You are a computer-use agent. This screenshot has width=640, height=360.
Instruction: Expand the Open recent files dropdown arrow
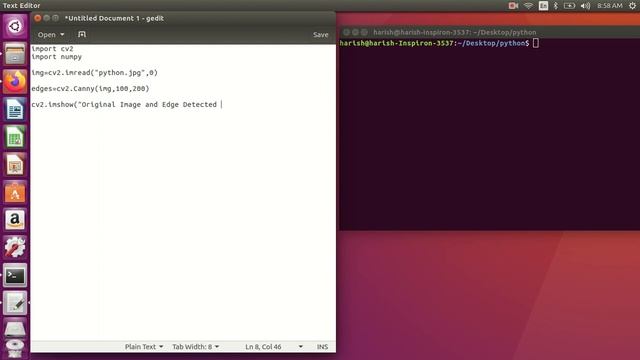(62, 35)
